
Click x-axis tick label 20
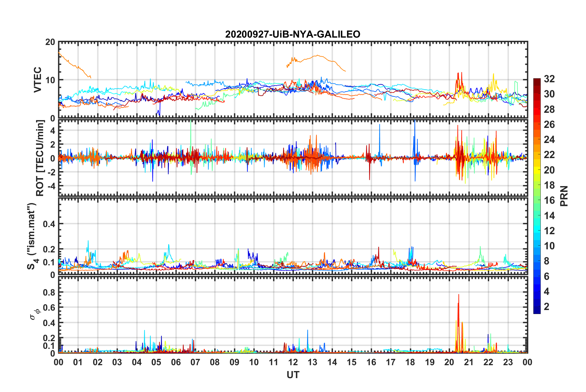point(449,362)
